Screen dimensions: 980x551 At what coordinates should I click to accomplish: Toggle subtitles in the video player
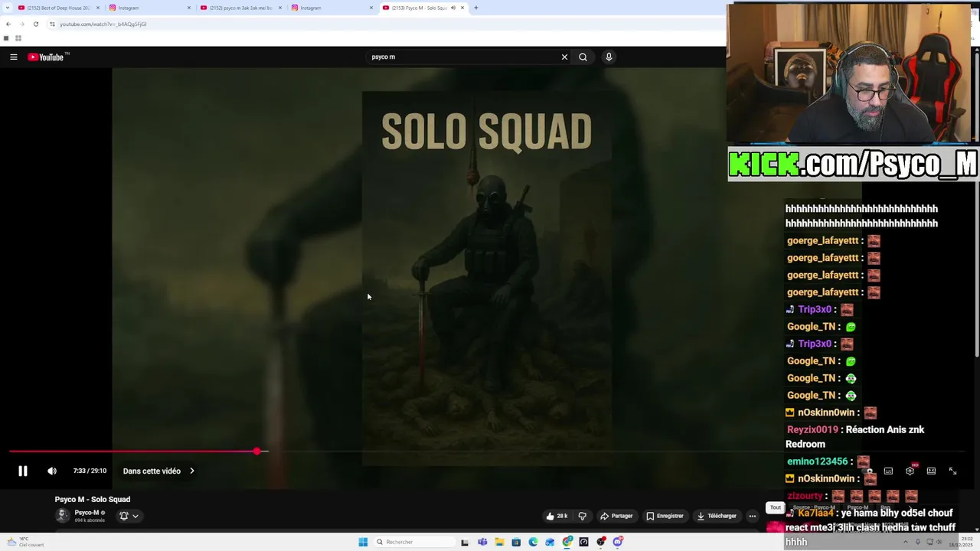pos(888,471)
